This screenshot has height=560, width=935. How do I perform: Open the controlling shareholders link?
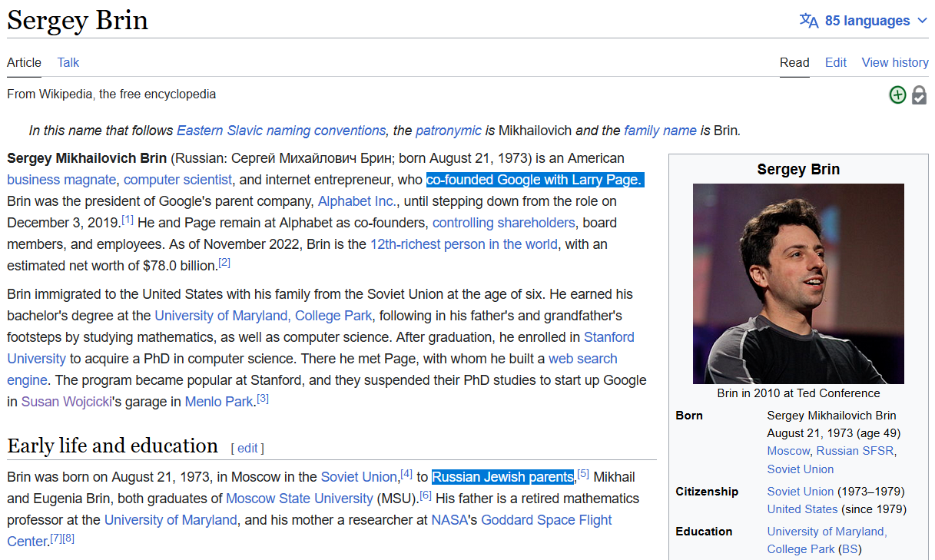pyautogui.click(x=503, y=223)
